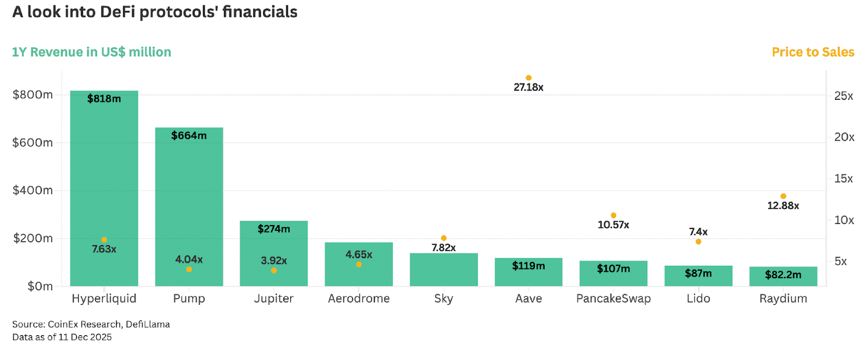
Task: Click the Aave 27.18x price-to-sales dot
Action: pyautogui.click(x=528, y=78)
